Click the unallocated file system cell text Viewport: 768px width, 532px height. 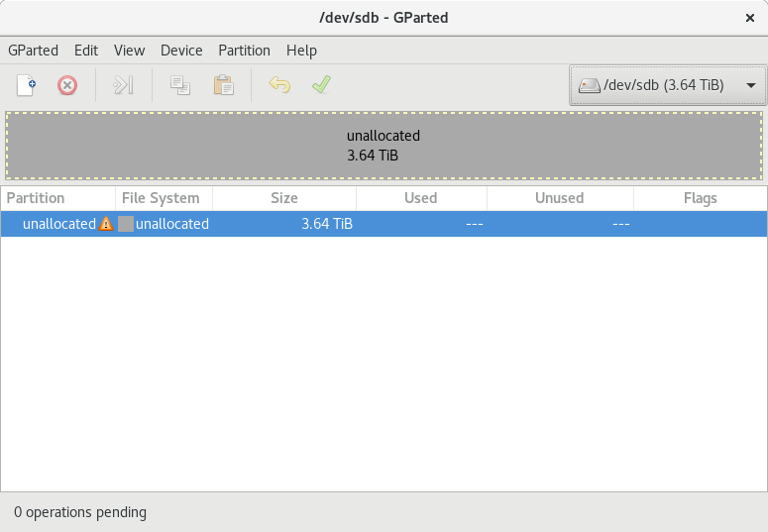click(x=172, y=224)
